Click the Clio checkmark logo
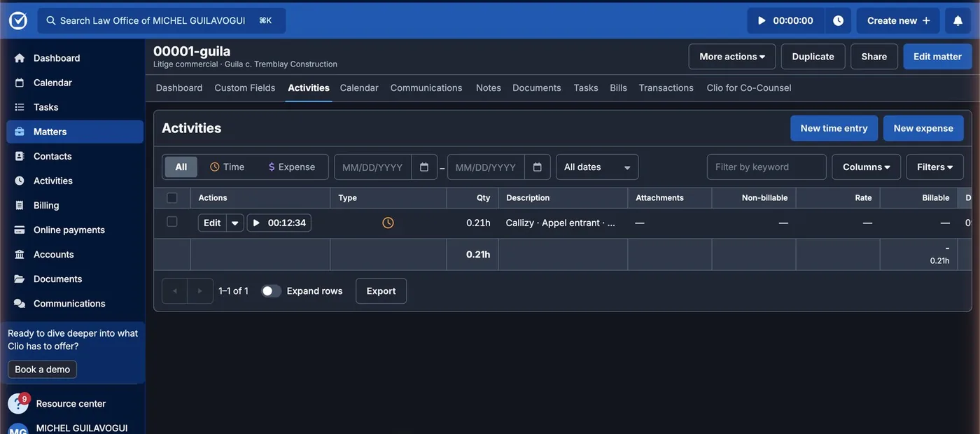 pyautogui.click(x=18, y=20)
